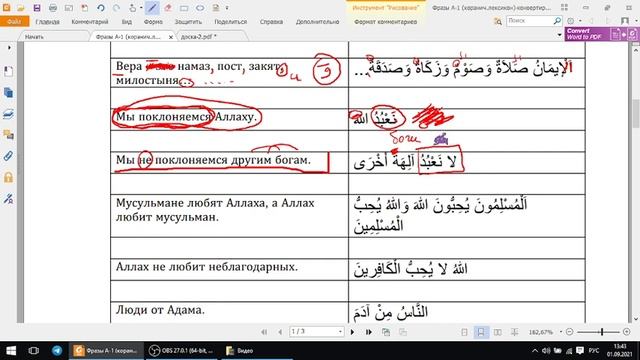640x360 pixels.
Task: Expand the document tabs list arrow
Action: point(559,35)
